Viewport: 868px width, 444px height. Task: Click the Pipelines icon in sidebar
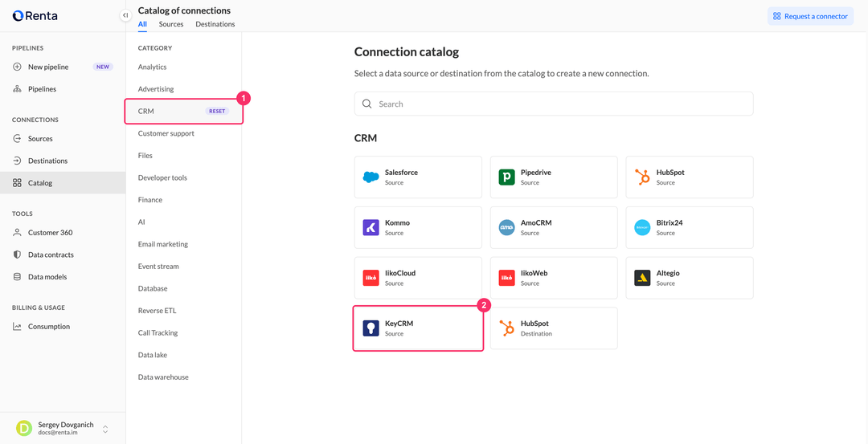pyautogui.click(x=17, y=89)
